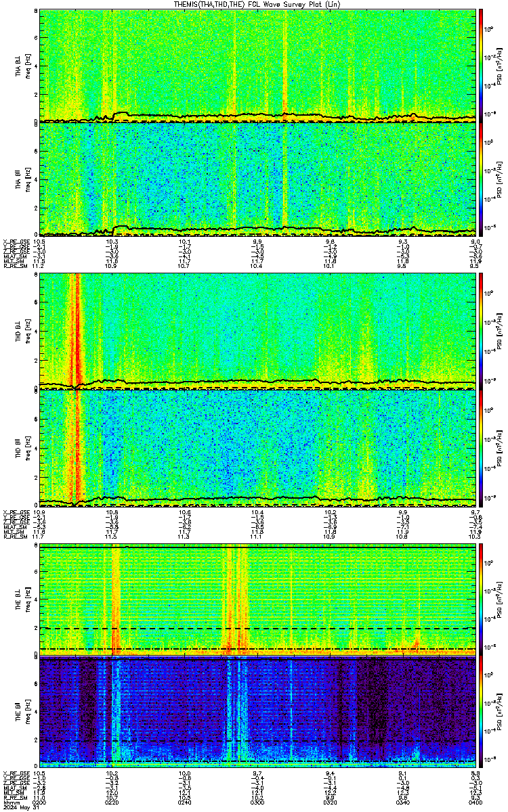508x812 pixels.
Task: Select the THD B-perpendicular spectrogram panel
Action: click(x=258, y=331)
